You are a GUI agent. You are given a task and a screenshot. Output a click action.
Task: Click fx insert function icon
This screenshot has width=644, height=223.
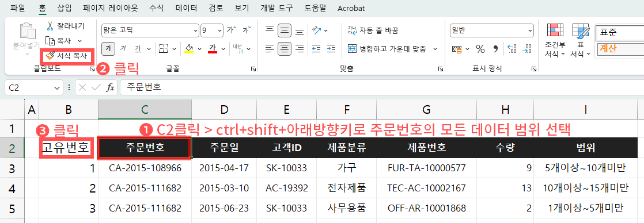[x=110, y=87]
